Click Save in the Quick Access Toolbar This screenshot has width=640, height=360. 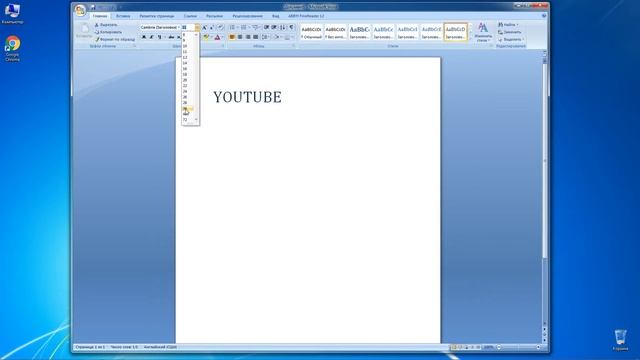point(93,7)
